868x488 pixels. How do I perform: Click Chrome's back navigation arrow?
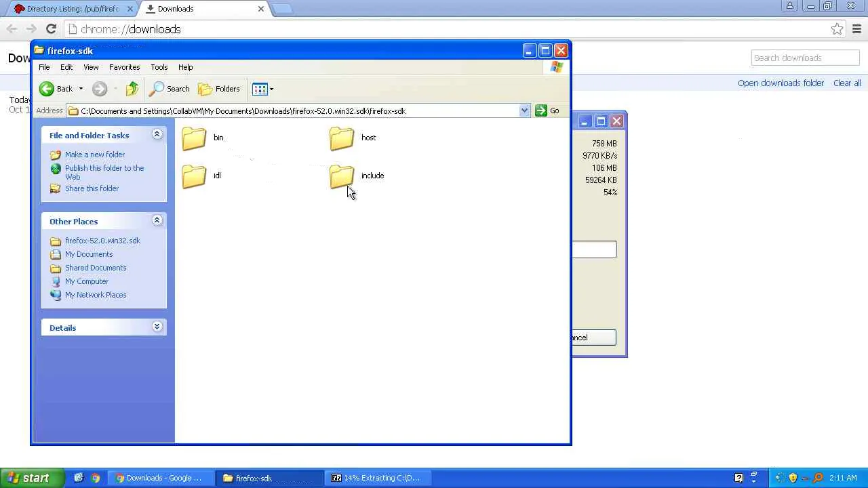point(12,29)
